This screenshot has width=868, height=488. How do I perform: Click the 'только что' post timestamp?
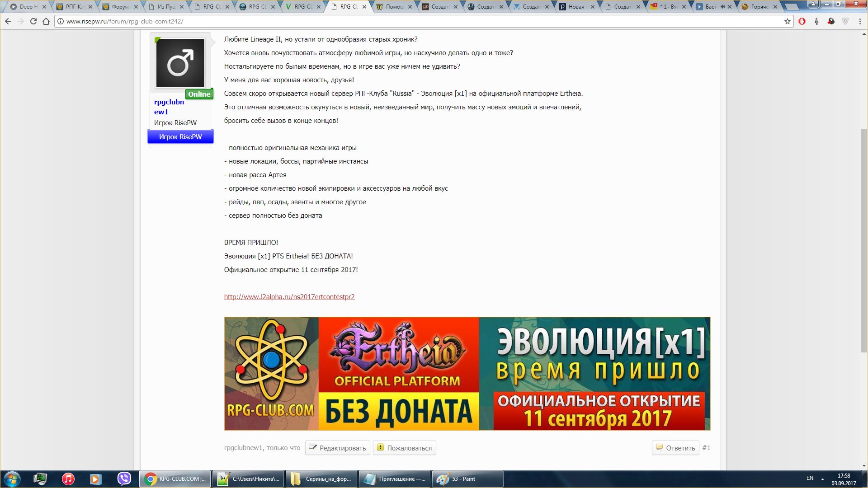point(283,448)
